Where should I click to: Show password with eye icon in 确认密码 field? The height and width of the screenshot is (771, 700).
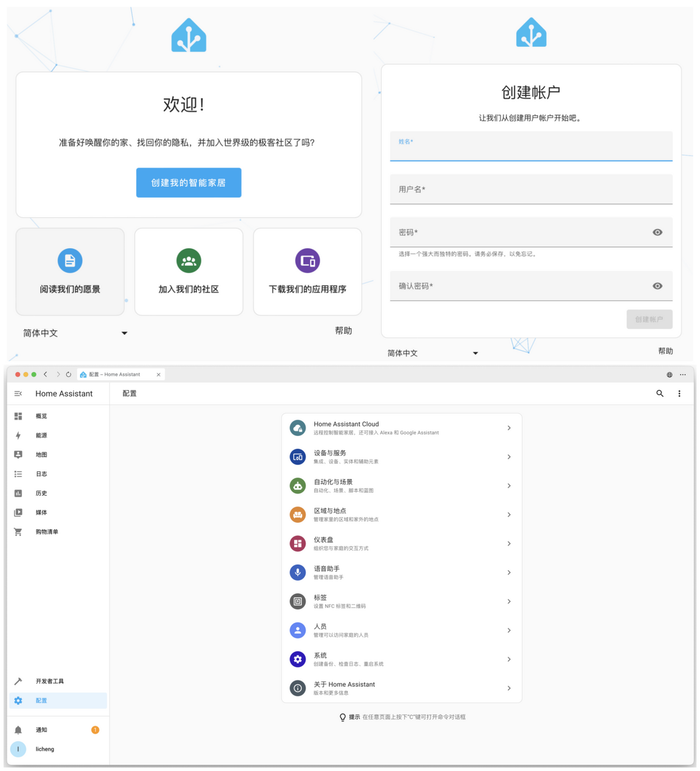pos(657,286)
